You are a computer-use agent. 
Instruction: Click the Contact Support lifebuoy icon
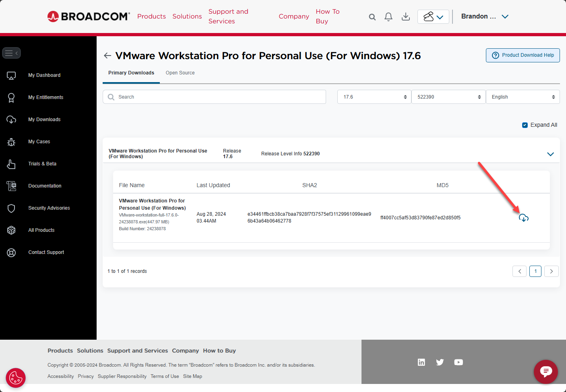coord(11,252)
